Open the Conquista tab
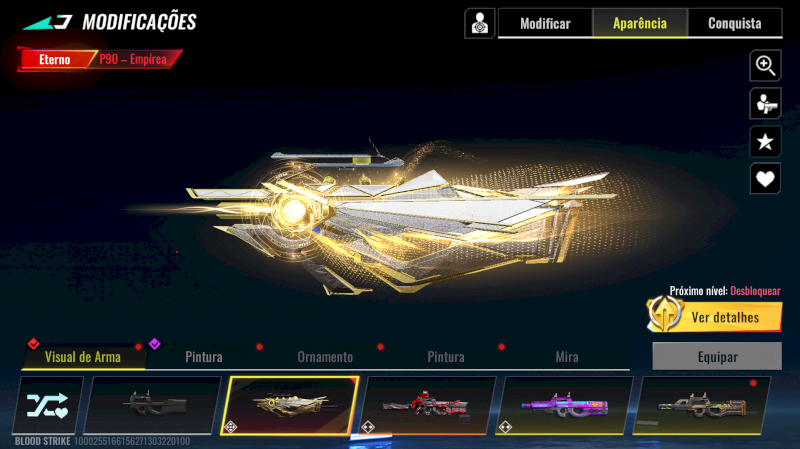Image resolution: width=800 pixels, height=449 pixels. [735, 23]
